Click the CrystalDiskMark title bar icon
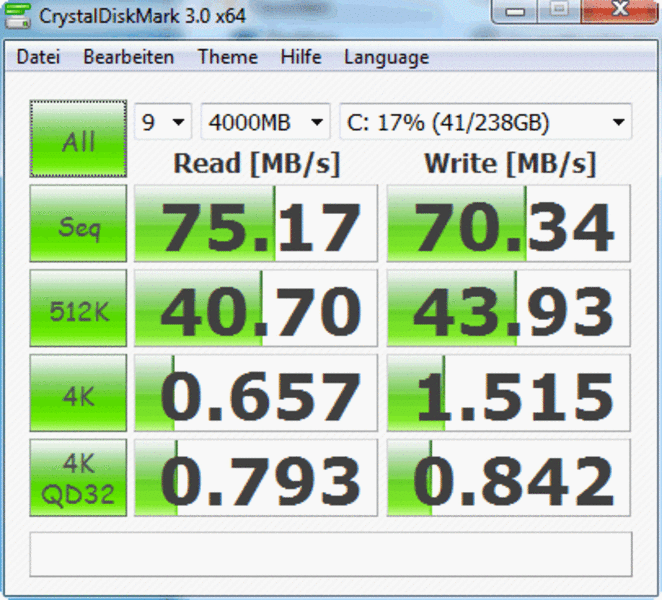The width and height of the screenshot is (662, 600). point(17,16)
